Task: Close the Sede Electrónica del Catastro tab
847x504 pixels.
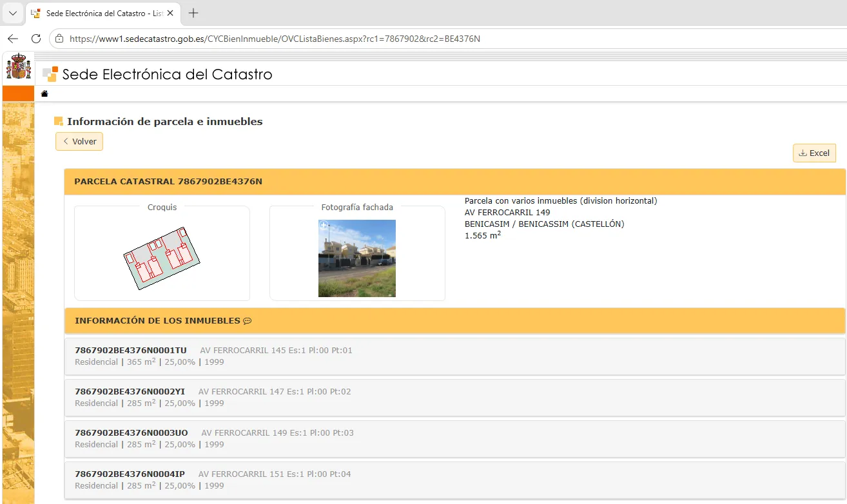Action: tap(170, 13)
